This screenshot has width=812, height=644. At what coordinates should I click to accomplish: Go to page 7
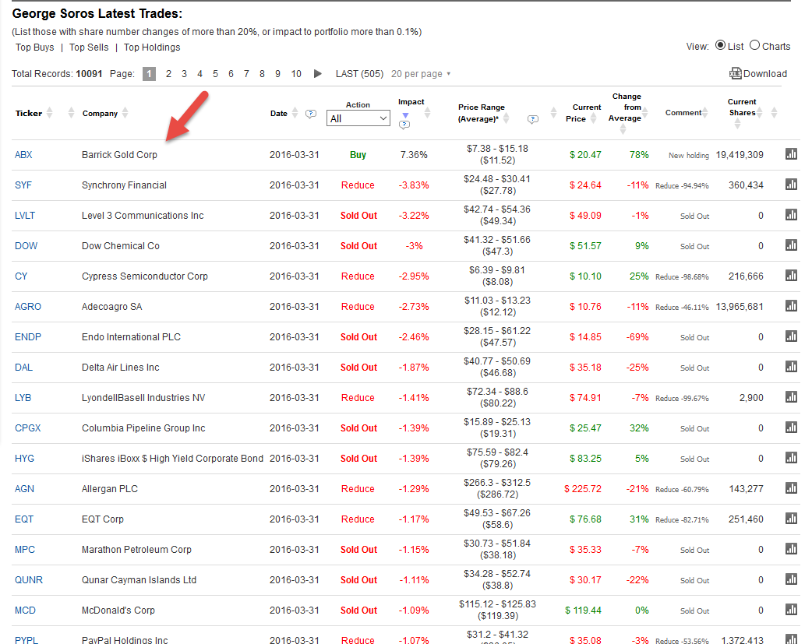click(x=246, y=73)
